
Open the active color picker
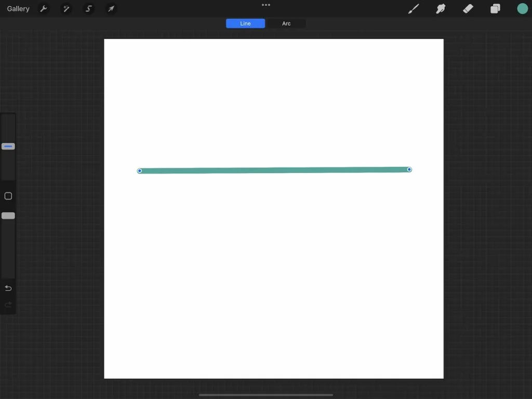pos(522,9)
